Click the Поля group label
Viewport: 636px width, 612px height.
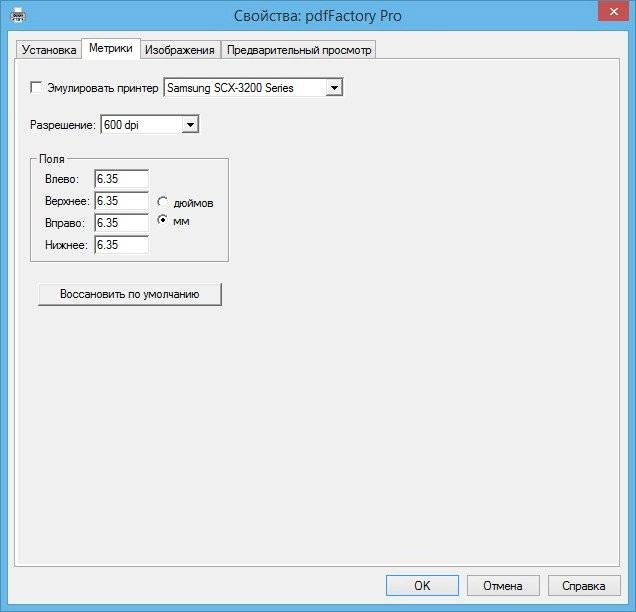[52, 159]
